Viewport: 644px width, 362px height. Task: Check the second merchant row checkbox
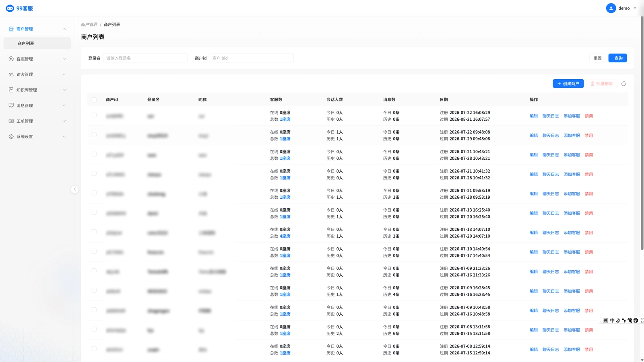[x=94, y=135]
